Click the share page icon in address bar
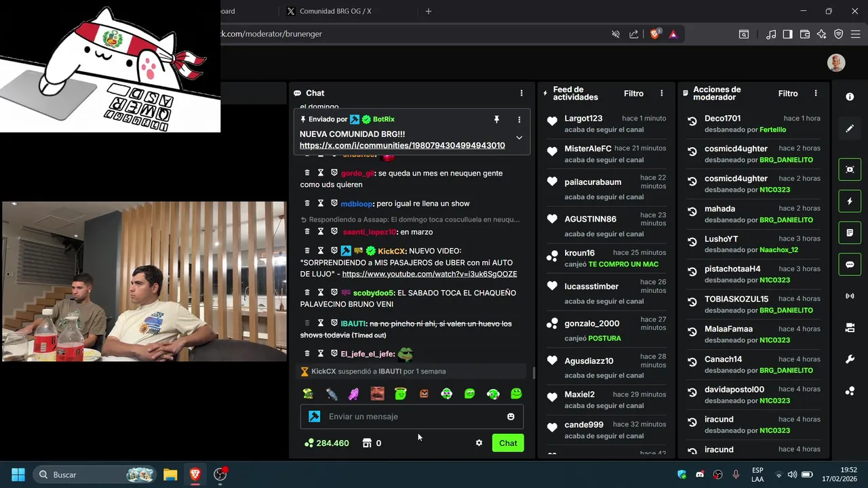The height and width of the screenshot is (488, 868). click(633, 34)
